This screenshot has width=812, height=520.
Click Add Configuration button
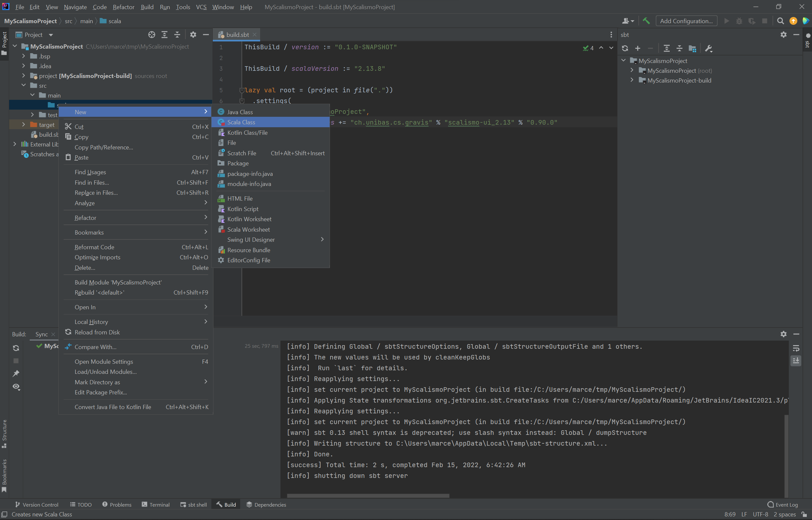[x=686, y=21]
